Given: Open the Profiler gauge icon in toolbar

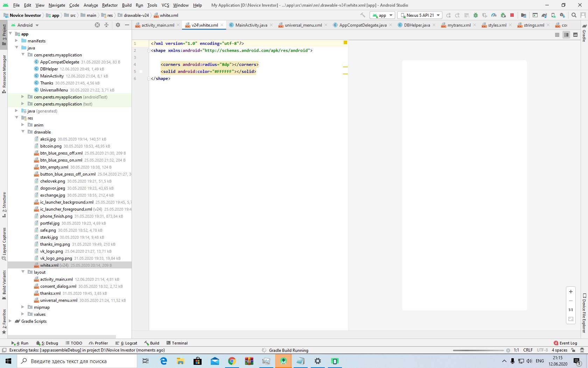Looking at the screenshot, I should pos(494,15).
